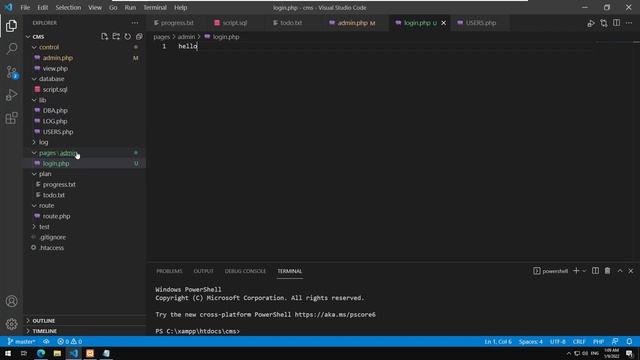Open the Accounts menu icon

11,301
